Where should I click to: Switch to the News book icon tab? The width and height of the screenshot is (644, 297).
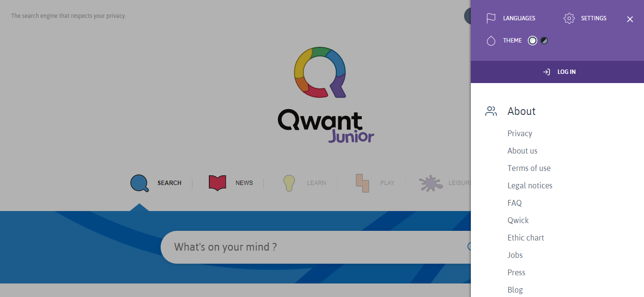pyautogui.click(x=217, y=183)
